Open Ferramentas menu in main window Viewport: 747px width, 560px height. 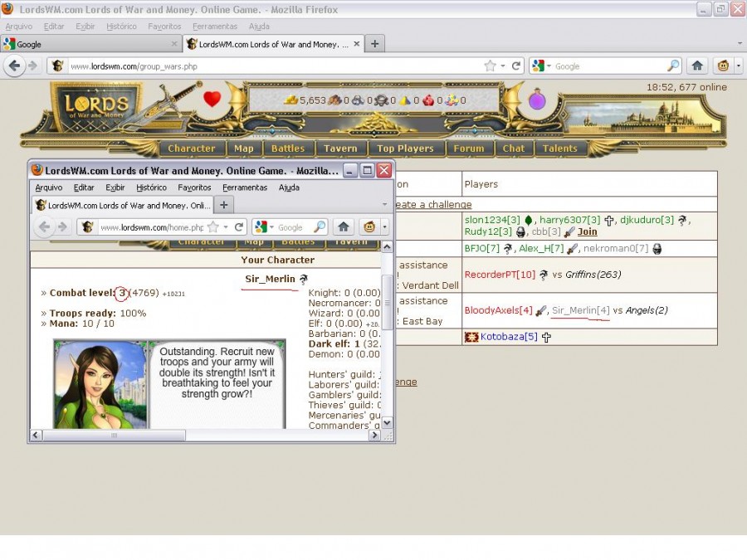pyautogui.click(x=215, y=27)
